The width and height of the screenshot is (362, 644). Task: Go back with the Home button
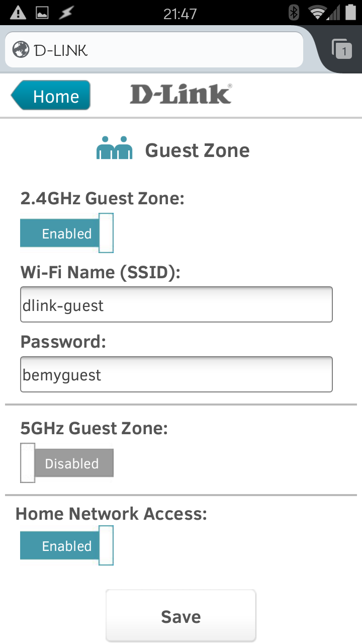(51, 96)
